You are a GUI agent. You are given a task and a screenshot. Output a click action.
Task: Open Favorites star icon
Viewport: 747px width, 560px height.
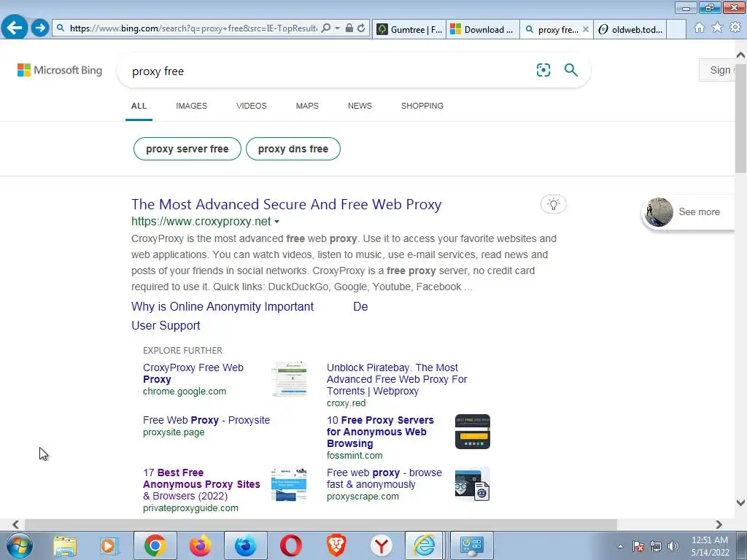(717, 28)
